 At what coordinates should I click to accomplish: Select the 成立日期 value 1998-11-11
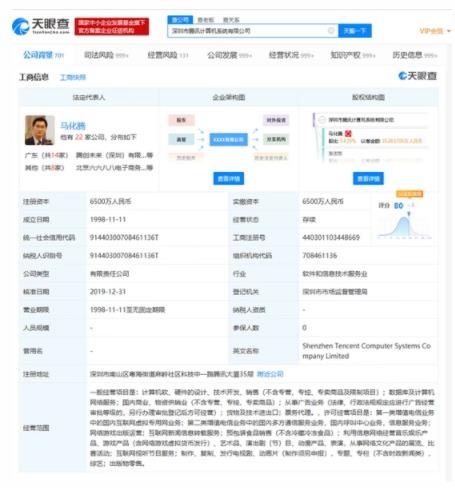[x=108, y=219]
